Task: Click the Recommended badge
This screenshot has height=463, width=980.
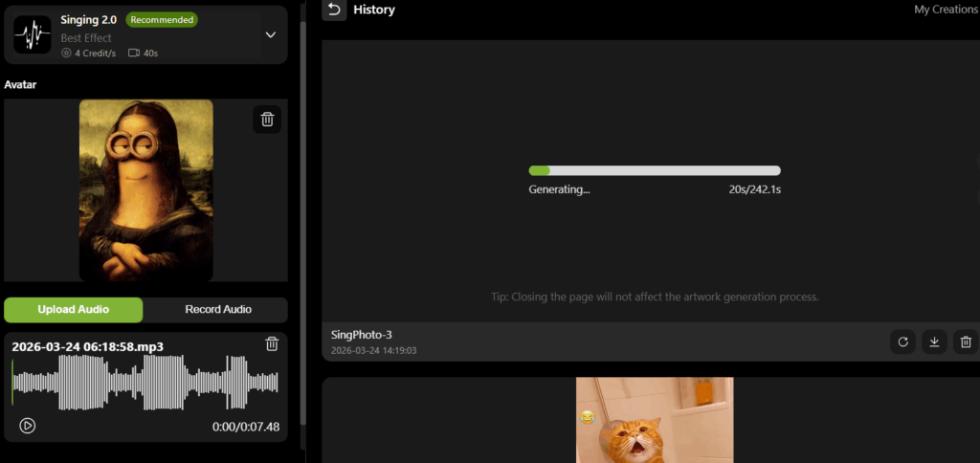Action: click(x=162, y=19)
